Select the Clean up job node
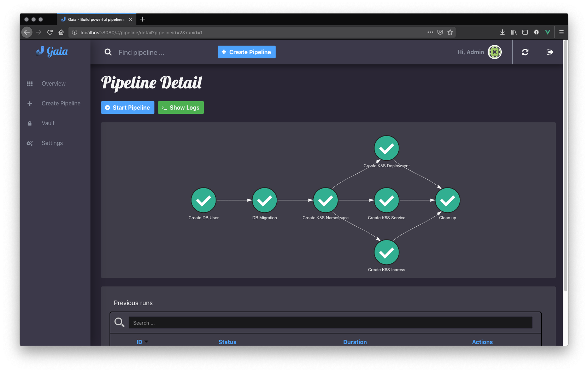This screenshot has height=372, width=588. point(448,200)
